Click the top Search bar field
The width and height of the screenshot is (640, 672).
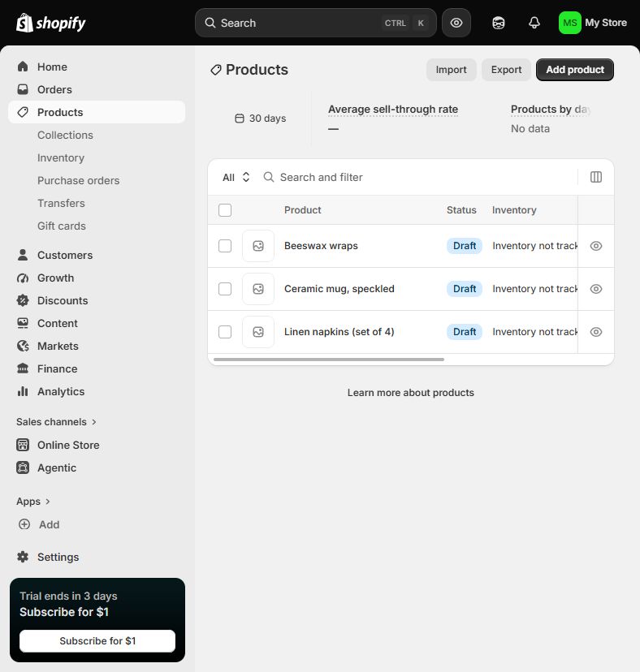pyautogui.click(x=316, y=23)
